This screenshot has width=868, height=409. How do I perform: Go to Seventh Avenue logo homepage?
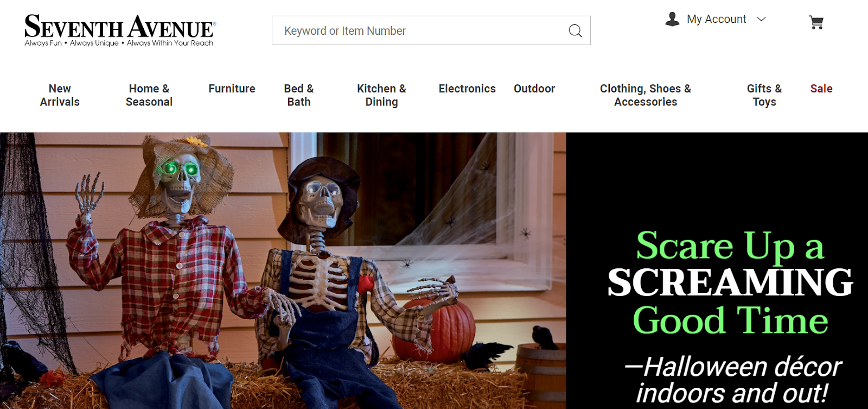coord(120,30)
